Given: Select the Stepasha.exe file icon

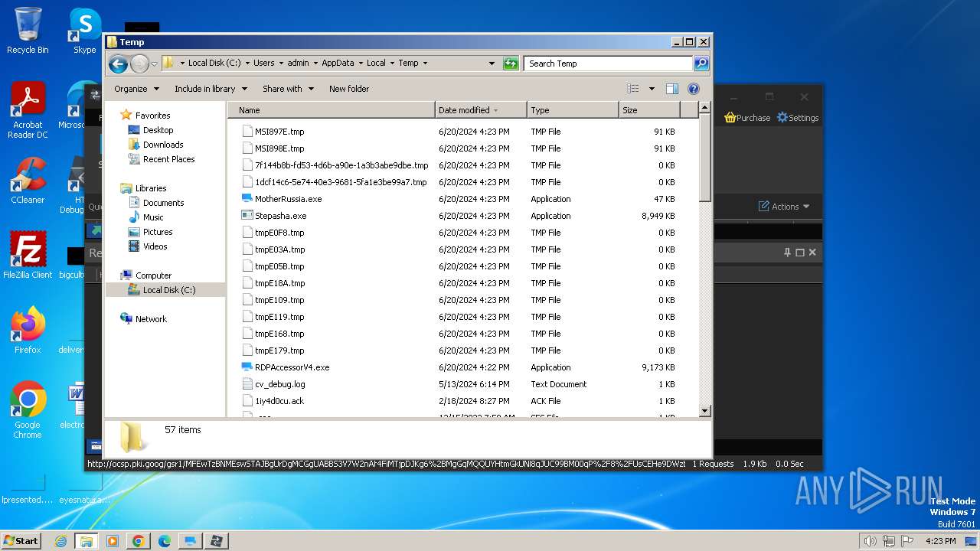Looking at the screenshot, I should (x=247, y=216).
